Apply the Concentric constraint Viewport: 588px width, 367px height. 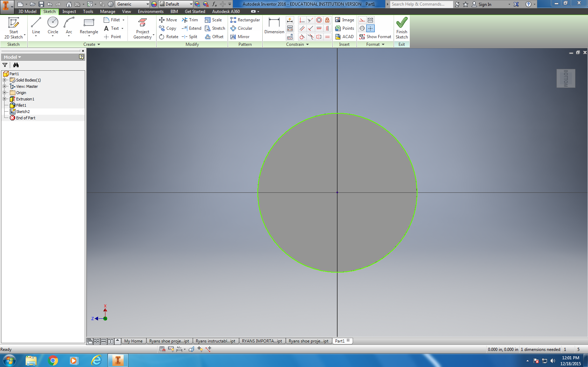[x=319, y=20]
